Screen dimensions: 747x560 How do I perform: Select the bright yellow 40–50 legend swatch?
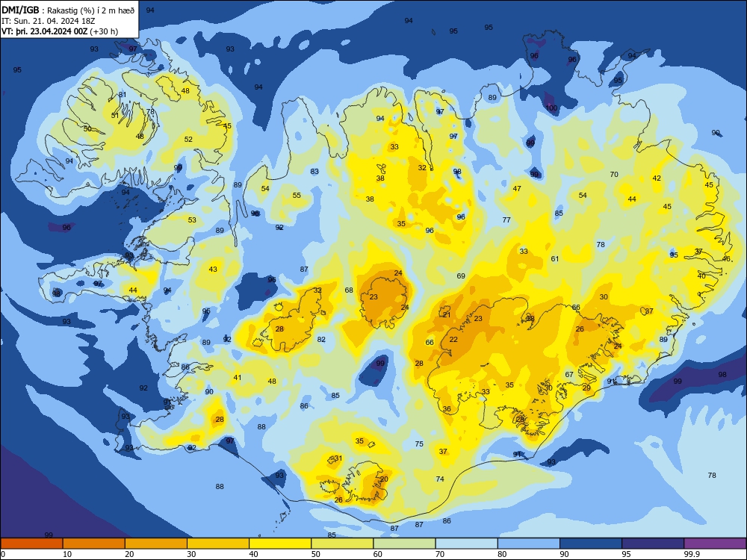coord(280,544)
